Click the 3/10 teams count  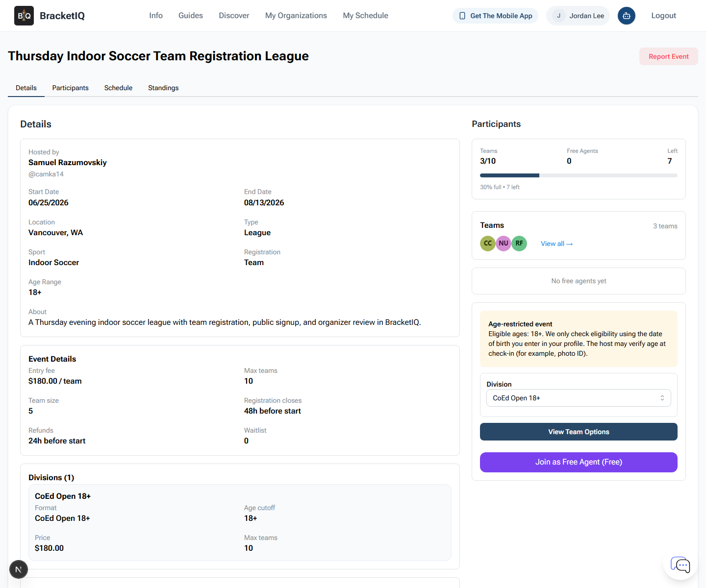point(488,161)
